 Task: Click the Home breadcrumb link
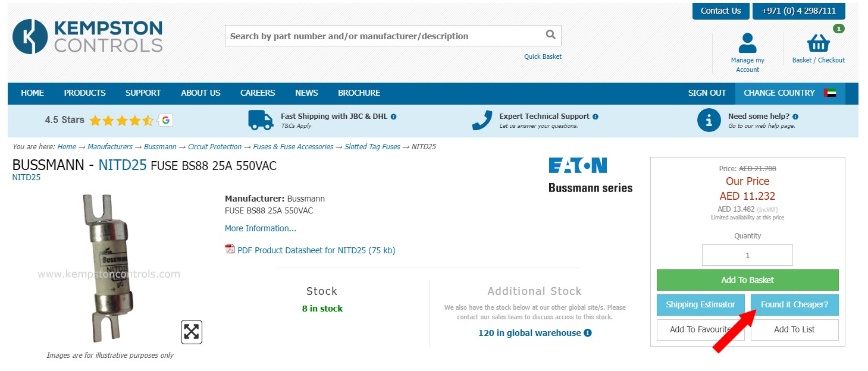tap(67, 147)
